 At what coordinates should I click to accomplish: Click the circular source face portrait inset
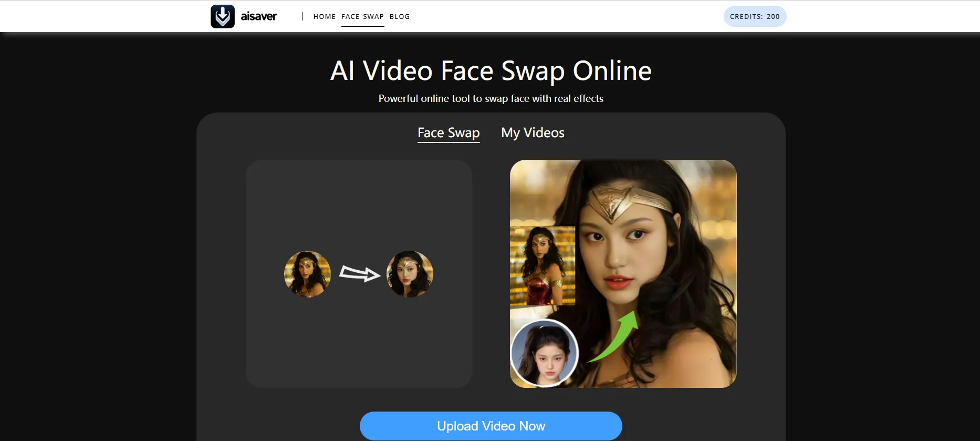(545, 353)
